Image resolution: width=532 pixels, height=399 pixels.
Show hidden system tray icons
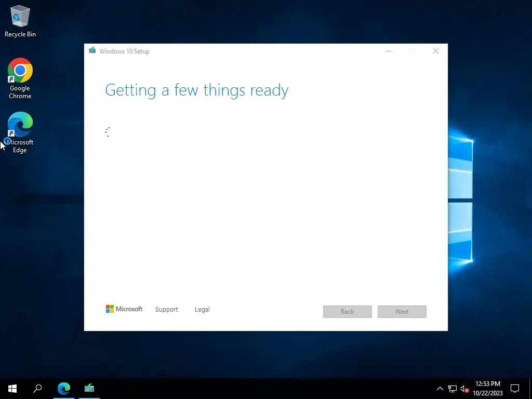[x=440, y=389]
